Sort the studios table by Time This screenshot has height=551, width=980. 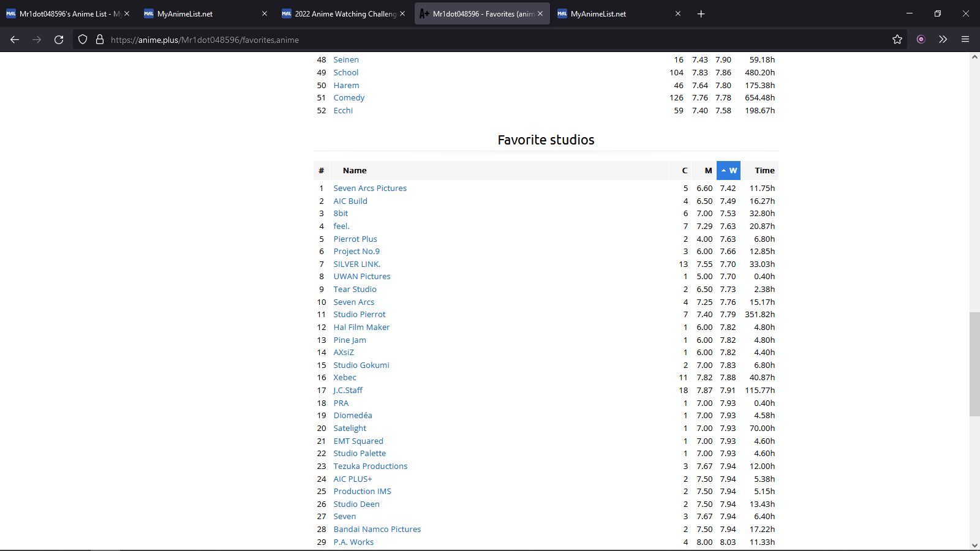[x=764, y=171]
